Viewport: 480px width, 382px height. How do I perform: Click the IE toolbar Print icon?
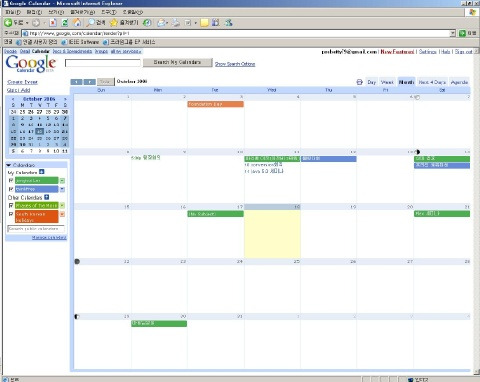click(x=176, y=23)
